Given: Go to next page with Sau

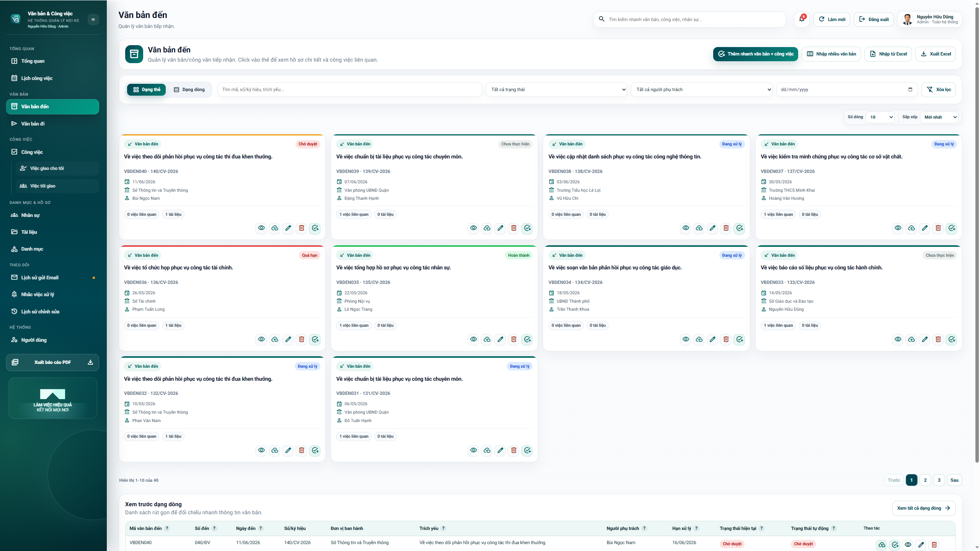Looking at the screenshot, I should point(954,480).
